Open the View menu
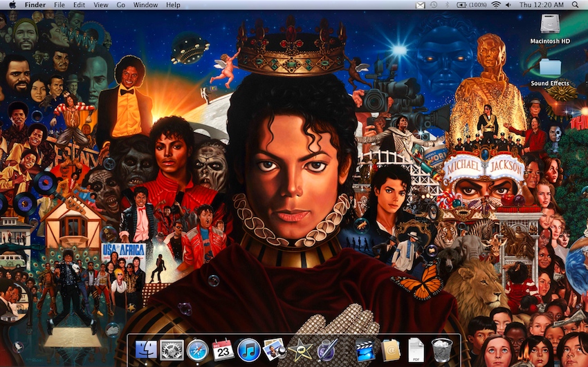588x367 pixels. (100, 5)
